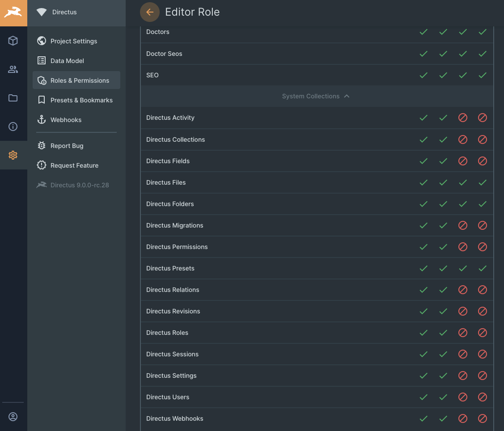Toggle create permission for Directus Fields
This screenshot has height=431, width=504.
[424, 161]
